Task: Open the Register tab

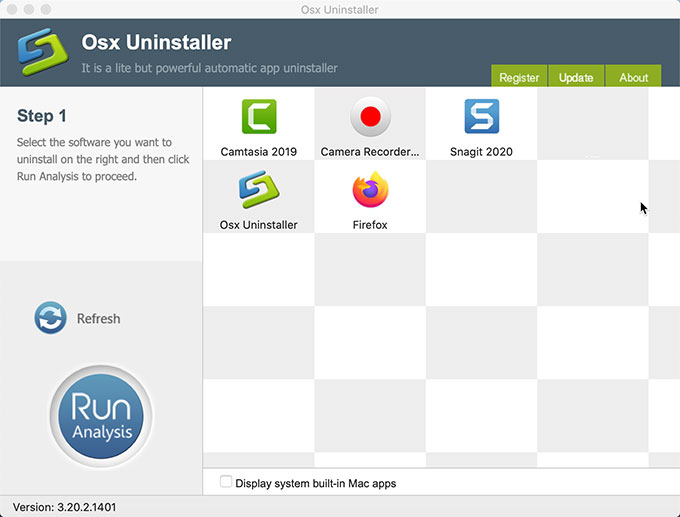Action: (519, 77)
